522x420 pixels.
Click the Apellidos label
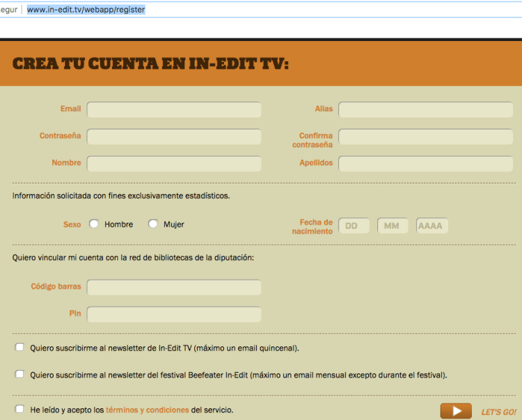[316, 163]
